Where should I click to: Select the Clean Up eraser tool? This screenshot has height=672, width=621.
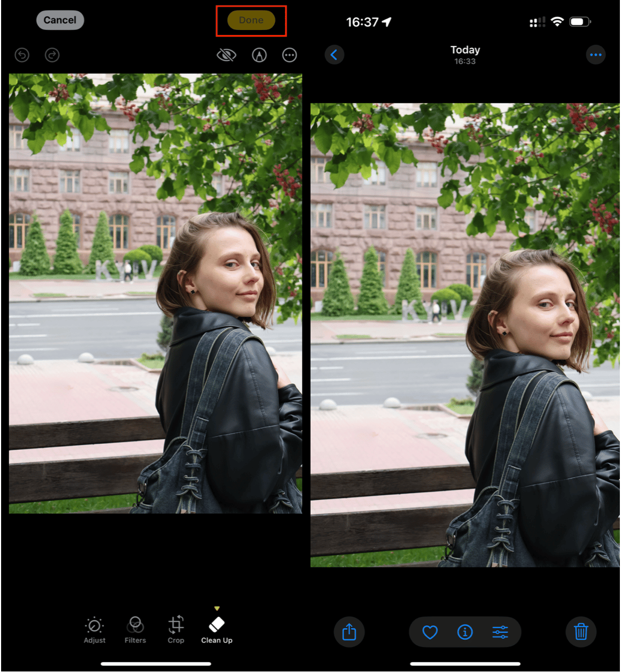point(217,630)
